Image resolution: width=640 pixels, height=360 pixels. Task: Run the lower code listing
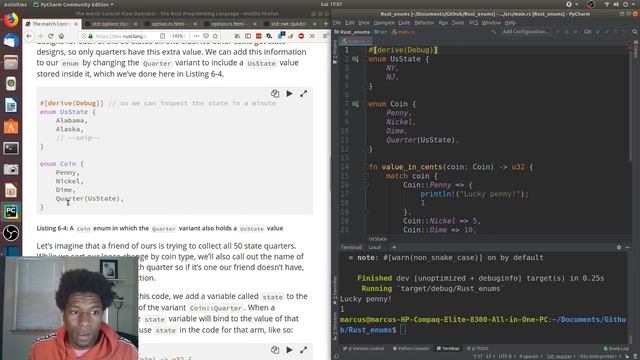289,350
